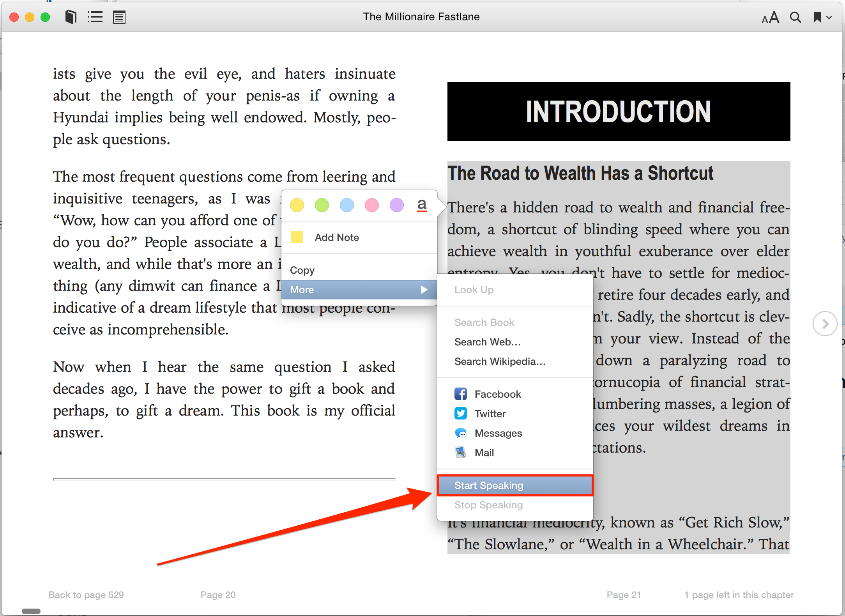Click the Stop Speaking menu item
The image size is (845, 616).
click(x=515, y=505)
